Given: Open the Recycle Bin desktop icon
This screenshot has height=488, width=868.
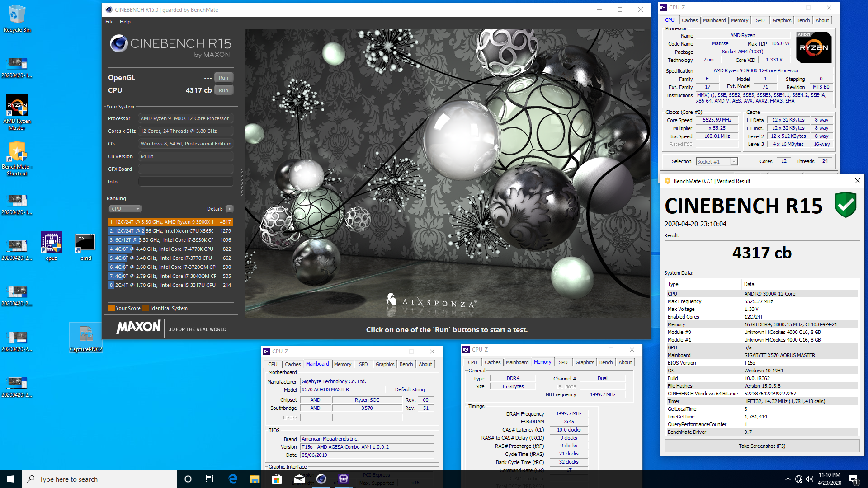Looking at the screenshot, I should pos(17,19).
